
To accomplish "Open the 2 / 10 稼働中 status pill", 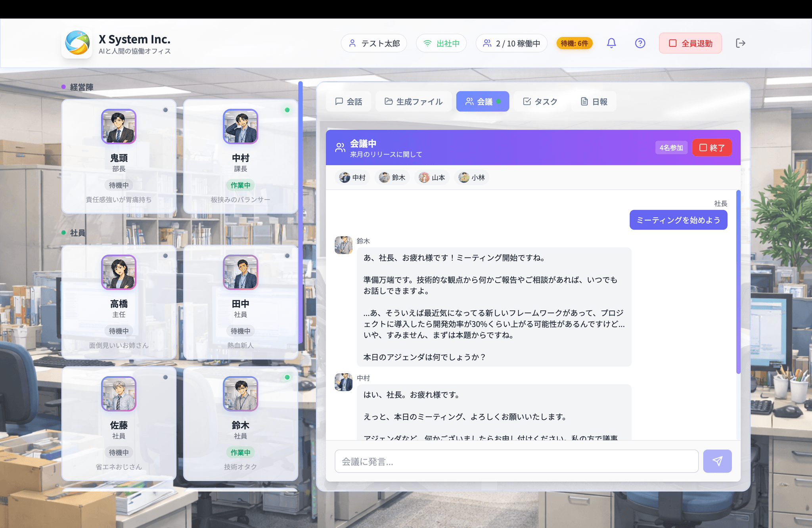I will [511, 43].
